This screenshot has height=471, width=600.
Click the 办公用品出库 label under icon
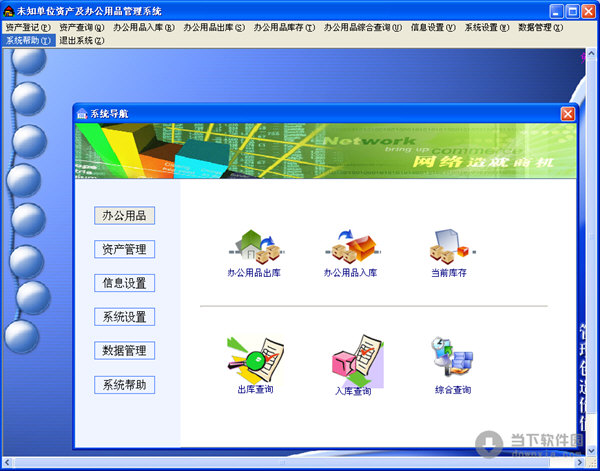pyautogui.click(x=254, y=273)
